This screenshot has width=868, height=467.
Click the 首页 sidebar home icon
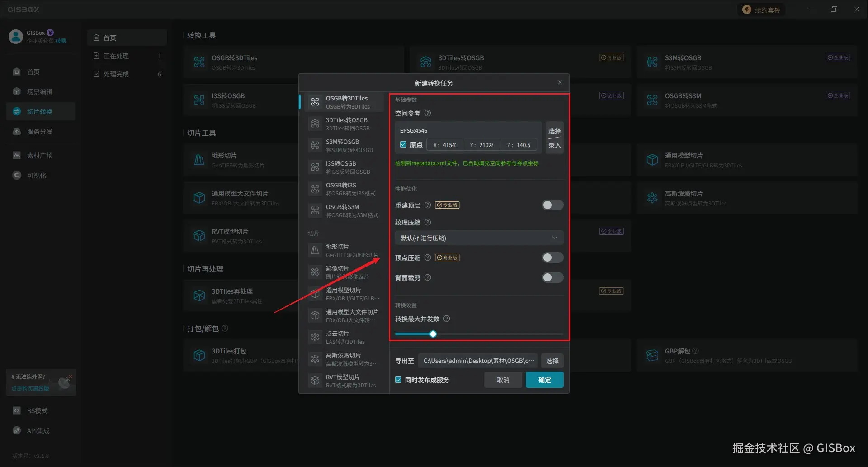tap(17, 71)
